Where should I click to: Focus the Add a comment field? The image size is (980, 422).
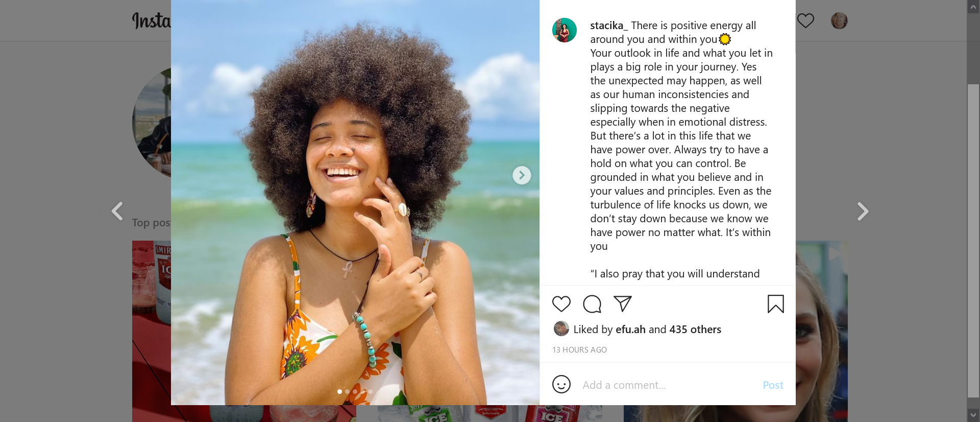[x=664, y=385]
